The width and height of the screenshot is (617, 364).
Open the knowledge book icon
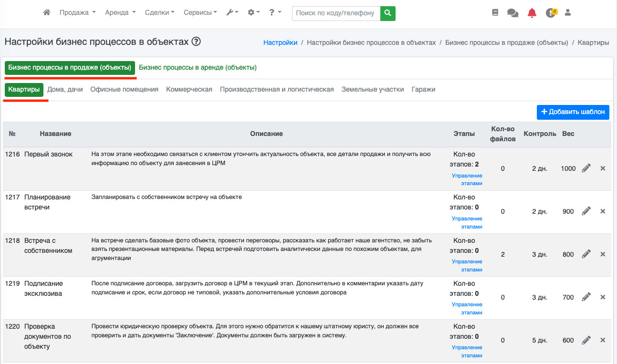tap(495, 13)
